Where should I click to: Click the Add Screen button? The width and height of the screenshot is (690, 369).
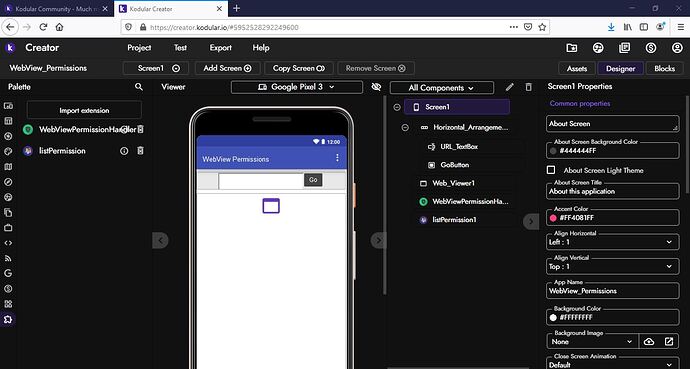(228, 68)
